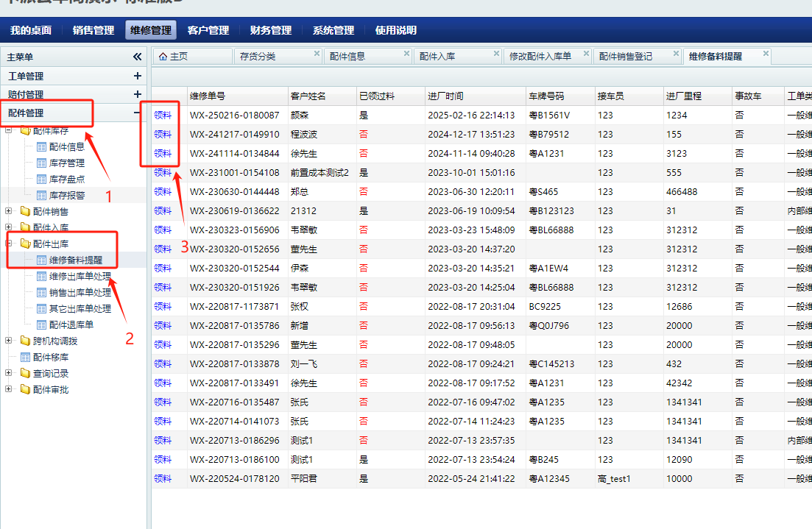Expand the 跨机构调拨 tree folder
The width and height of the screenshot is (812, 529).
pos(9,341)
